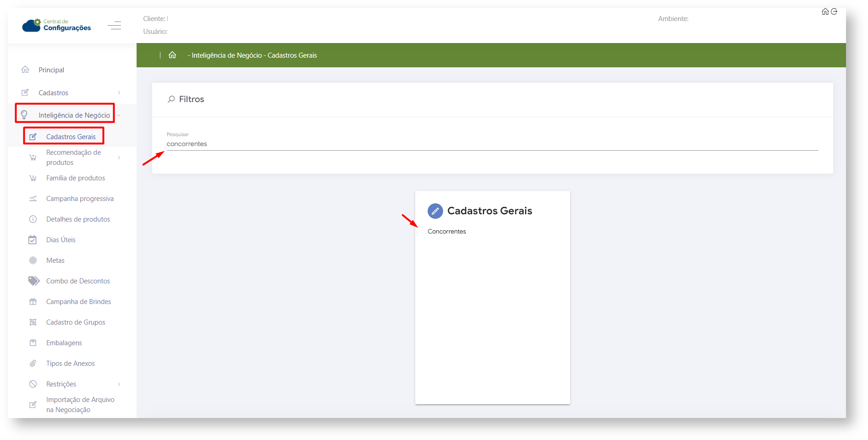Open Detalhes de produtos menu item
The height and width of the screenshot is (440, 868).
(78, 219)
